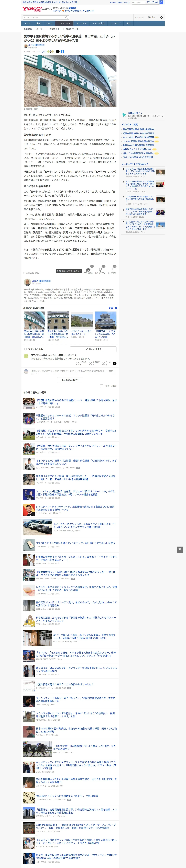The image size is (186, 868).
Task: Open the 記事一覧 link
Action: pyautogui.click(x=113, y=308)
